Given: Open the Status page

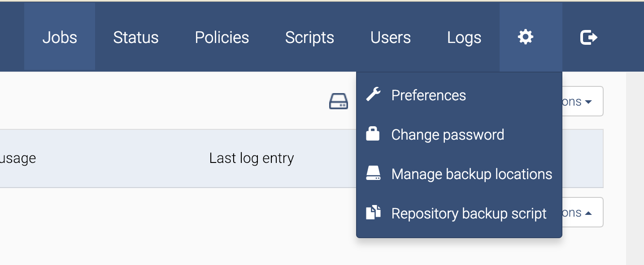Looking at the screenshot, I should [x=136, y=37].
